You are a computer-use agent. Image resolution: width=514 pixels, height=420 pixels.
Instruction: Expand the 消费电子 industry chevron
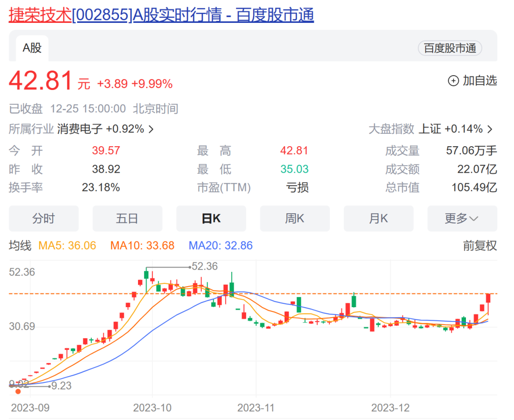[x=151, y=129]
